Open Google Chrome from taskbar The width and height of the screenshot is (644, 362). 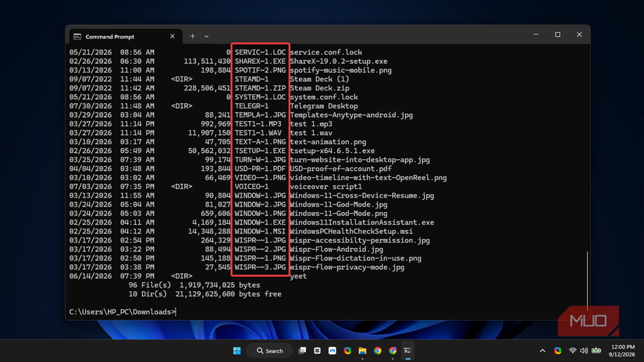[x=378, y=350]
